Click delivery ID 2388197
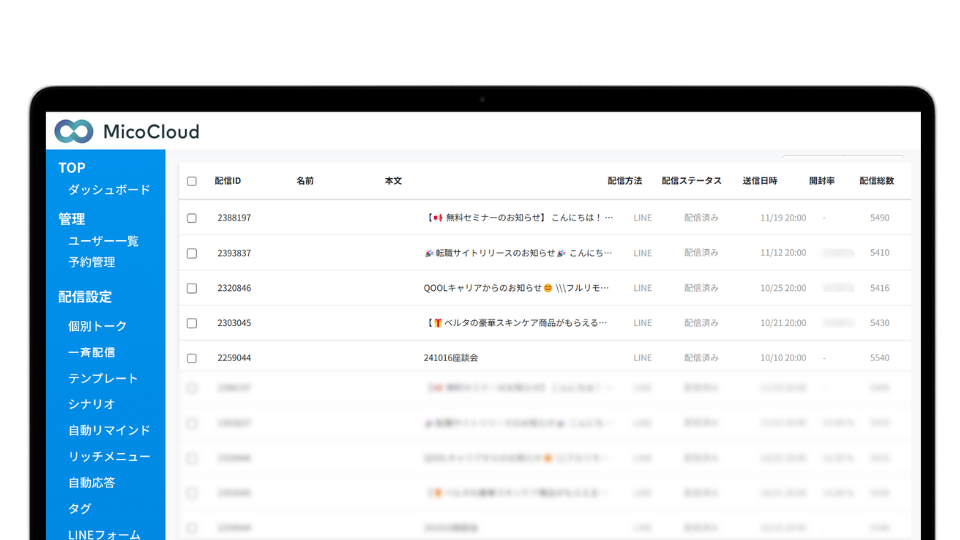The height and width of the screenshot is (540, 960). [x=234, y=218]
